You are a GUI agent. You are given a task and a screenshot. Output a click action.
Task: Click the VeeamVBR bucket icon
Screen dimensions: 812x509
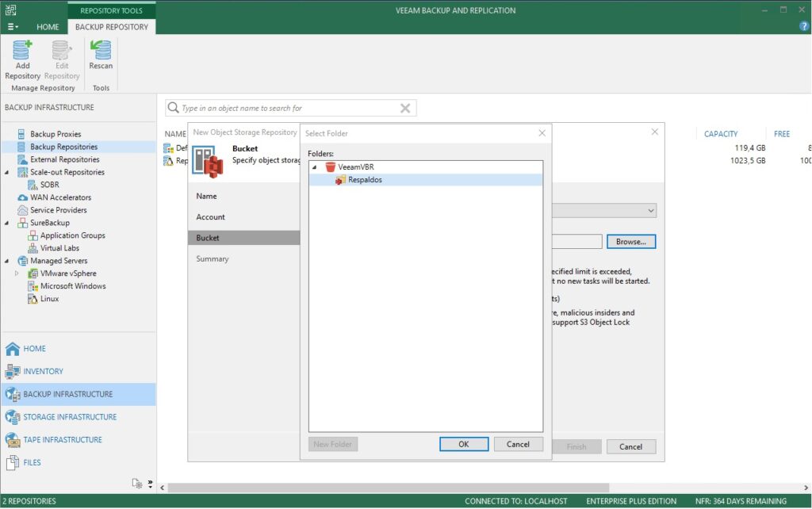331,166
